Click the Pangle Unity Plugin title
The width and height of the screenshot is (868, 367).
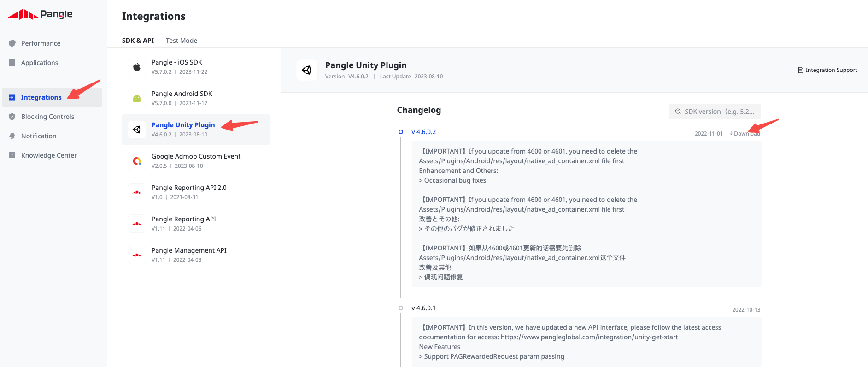tap(366, 65)
